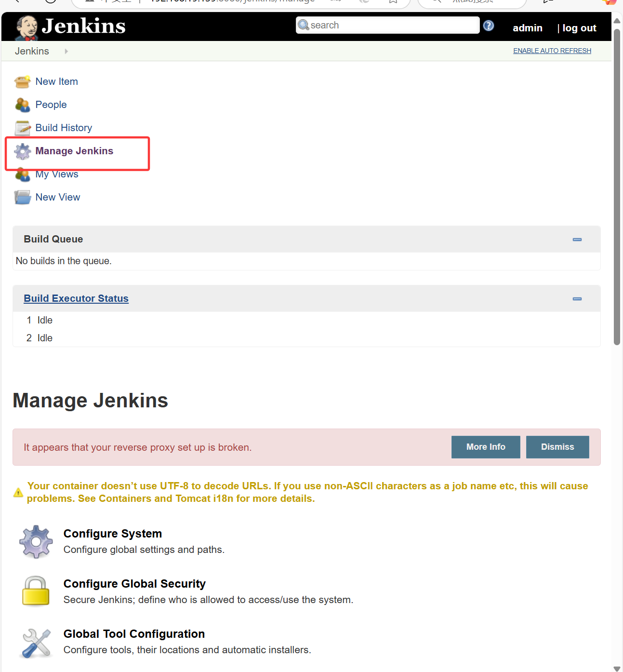Open Configure System heading link
The image size is (623, 672).
[113, 534]
